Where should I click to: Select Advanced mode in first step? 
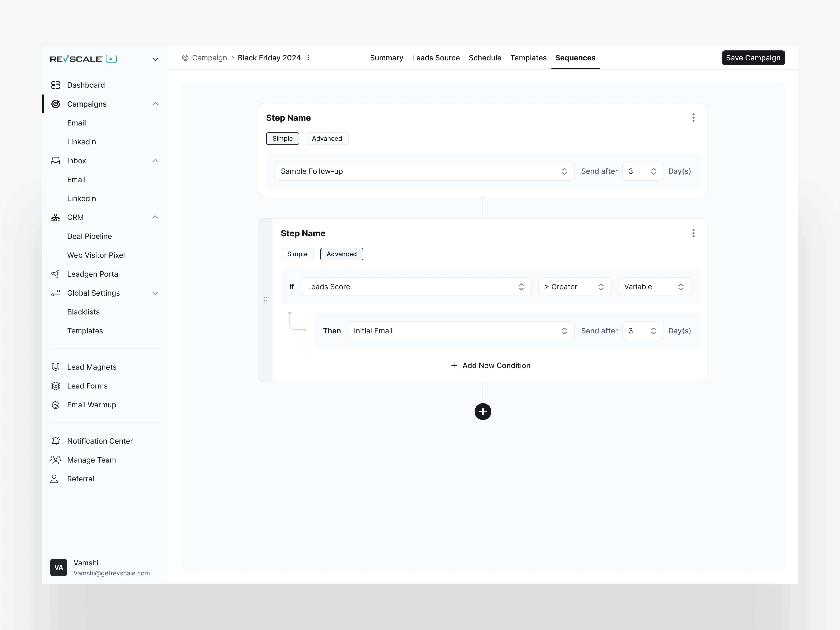(x=327, y=139)
